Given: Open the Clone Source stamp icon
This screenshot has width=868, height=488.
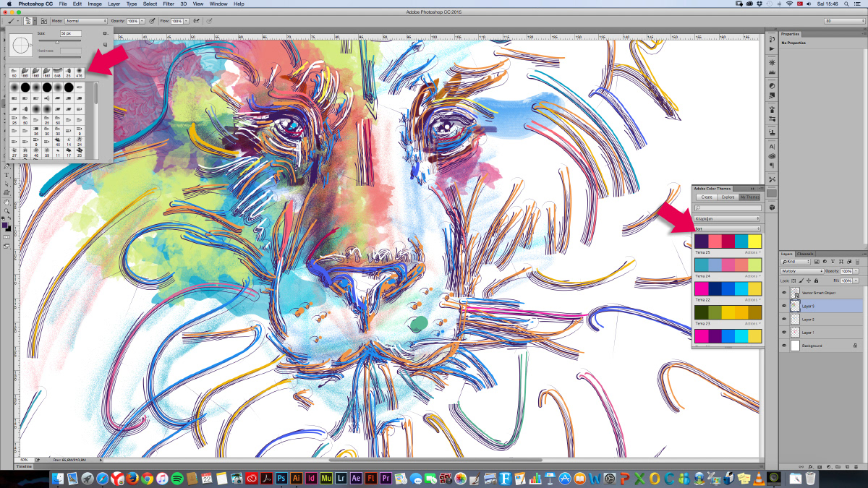Looking at the screenshot, I should (771, 132).
